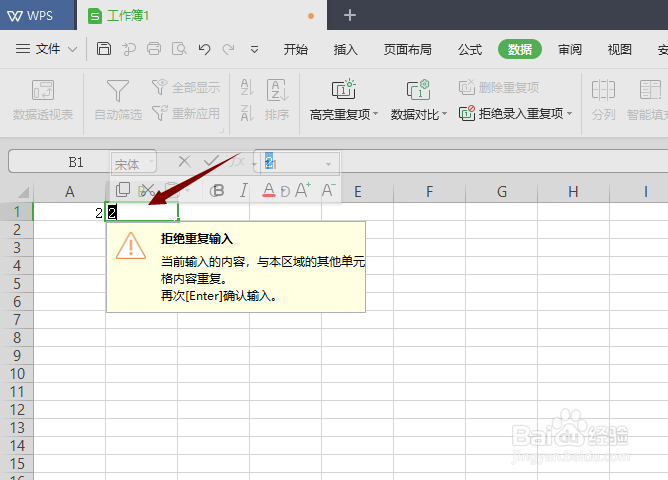The height and width of the screenshot is (480, 668).
Task: Open the 审阅 ribbon tab
Action: point(570,49)
